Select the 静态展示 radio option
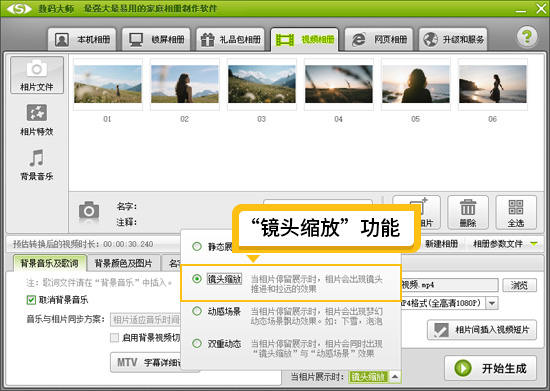550x391 pixels. pos(197,247)
